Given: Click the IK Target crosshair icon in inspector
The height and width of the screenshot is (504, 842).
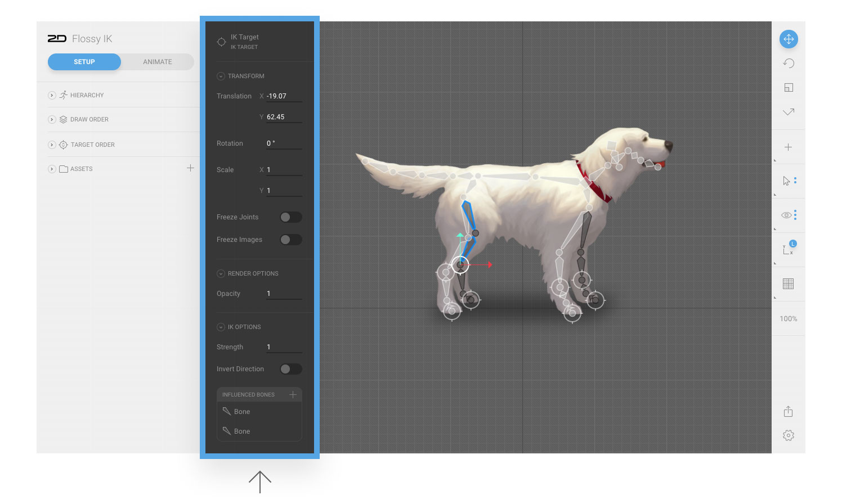Looking at the screenshot, I should coord(221,42).
